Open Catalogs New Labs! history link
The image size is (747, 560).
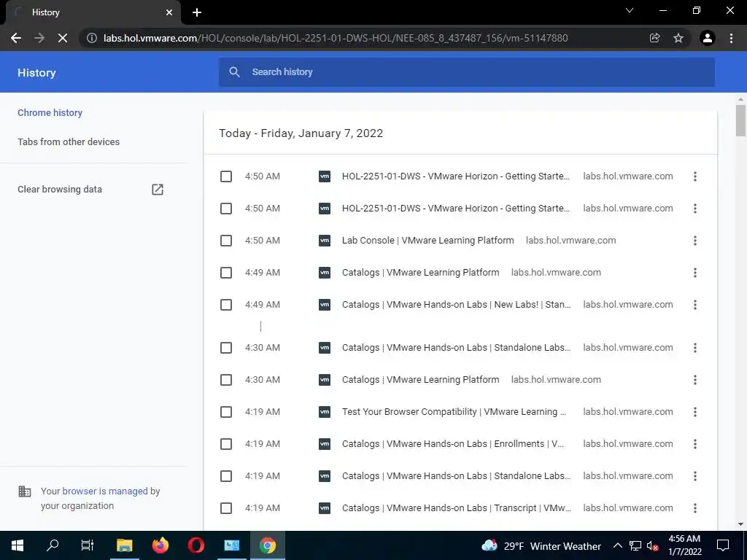[456, 305]
